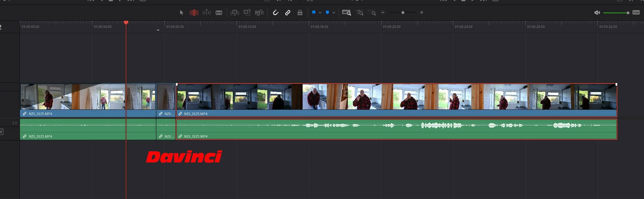Open the flag color dropdown arrow
Screen dimensions: 644x199
pyautogui.click(x=320, y=13)
